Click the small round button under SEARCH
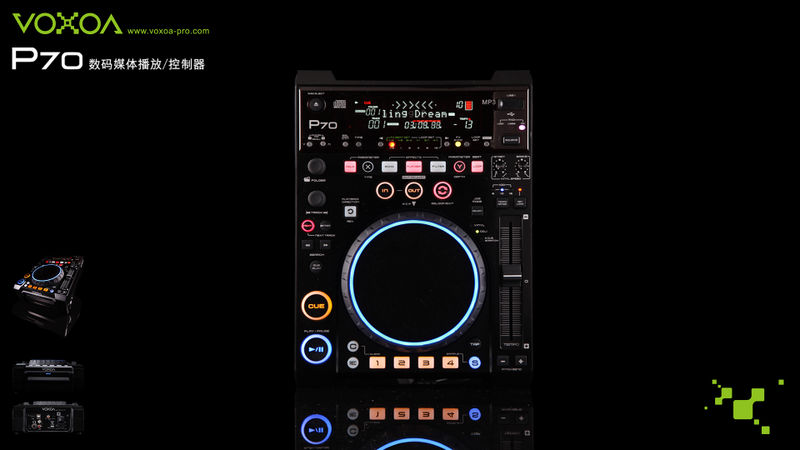This screenshot has height=450, width=800. (x=316, y=266)
